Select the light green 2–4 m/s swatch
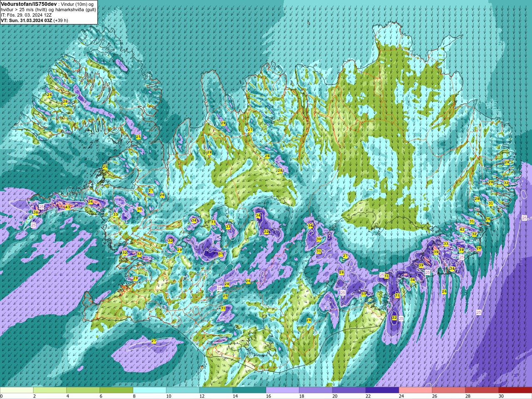Screen dimensions: 532x399 pyautogui.click(x=50, y=390)
